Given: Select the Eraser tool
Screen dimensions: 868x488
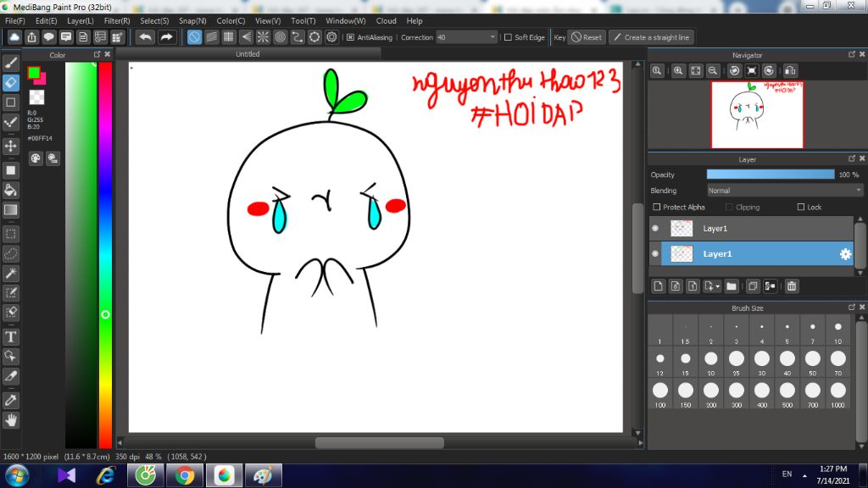Looking at the screenshot, I should coord(10,82).
